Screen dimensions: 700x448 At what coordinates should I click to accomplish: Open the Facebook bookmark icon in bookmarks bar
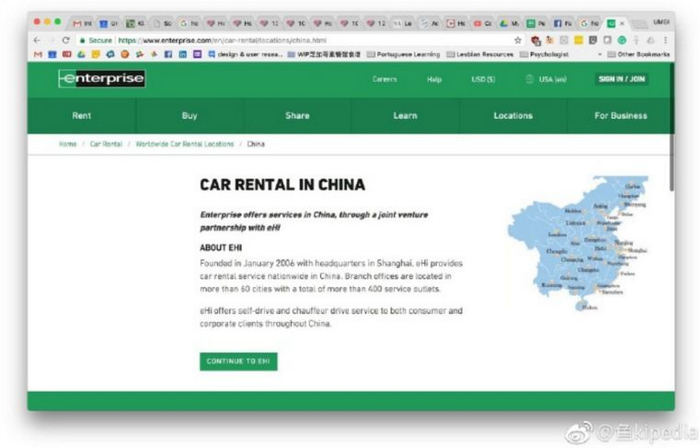pyautogui.click(x=168, y=54)
